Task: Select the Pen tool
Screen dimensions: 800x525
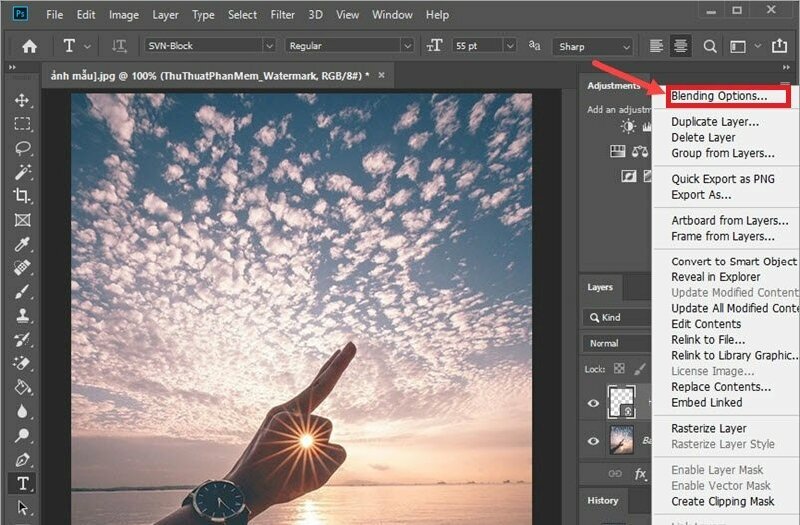Action: coord(22,459)
